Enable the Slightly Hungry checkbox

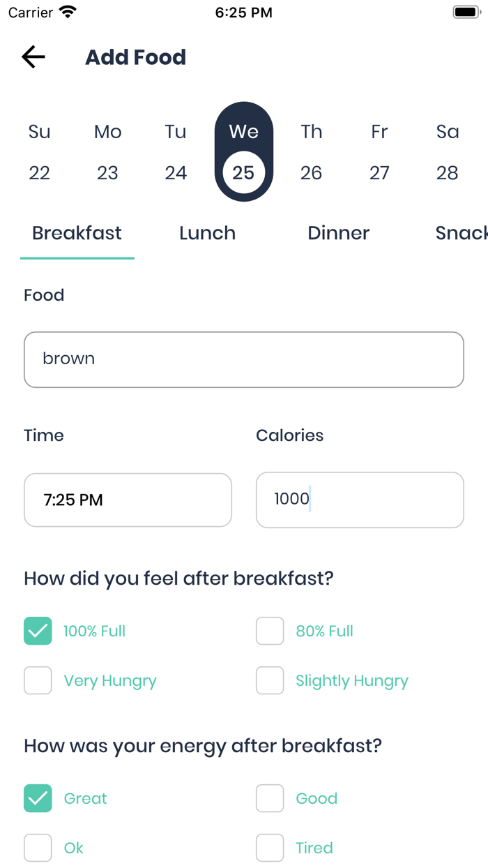(270, 680)
